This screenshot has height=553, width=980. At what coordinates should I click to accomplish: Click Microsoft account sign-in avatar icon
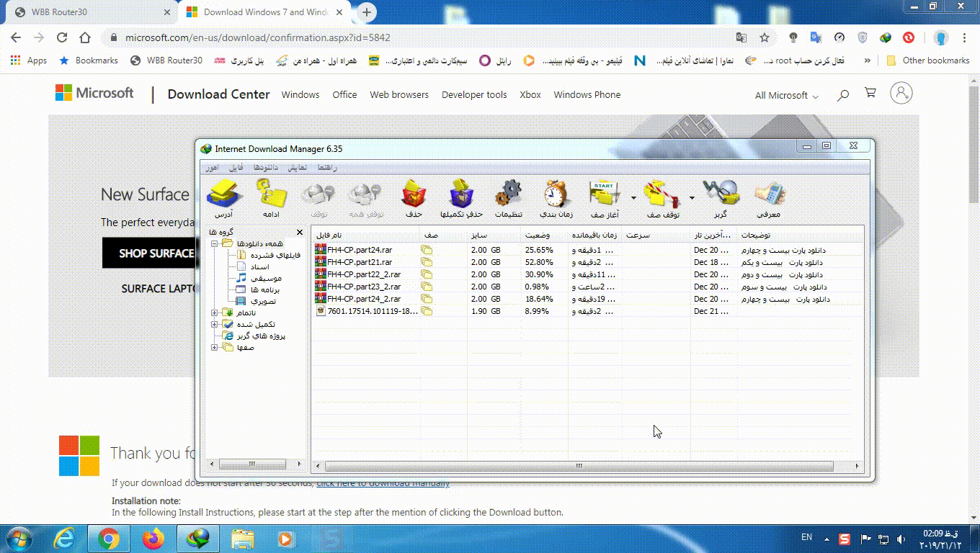(x=901, y=93)
